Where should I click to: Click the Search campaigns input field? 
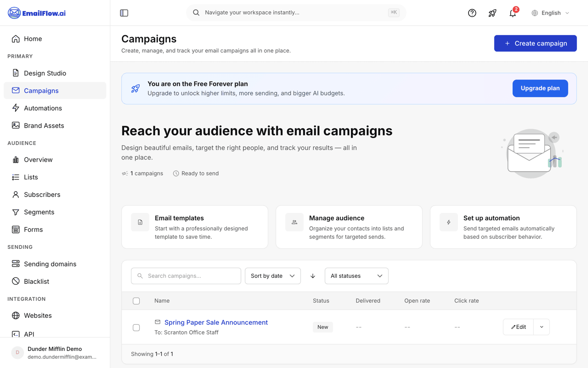pos(186,276)
